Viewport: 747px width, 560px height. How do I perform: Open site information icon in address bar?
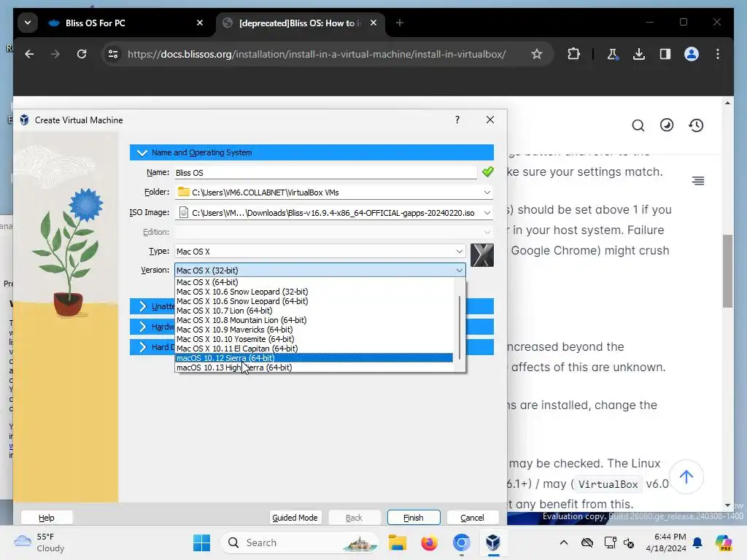tap(113, 54)
